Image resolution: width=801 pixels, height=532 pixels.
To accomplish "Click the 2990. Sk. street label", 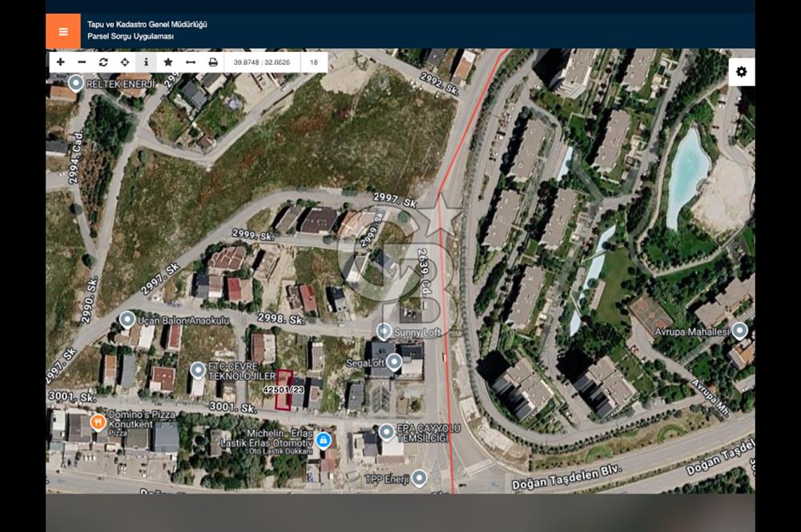I will [89, 300].
